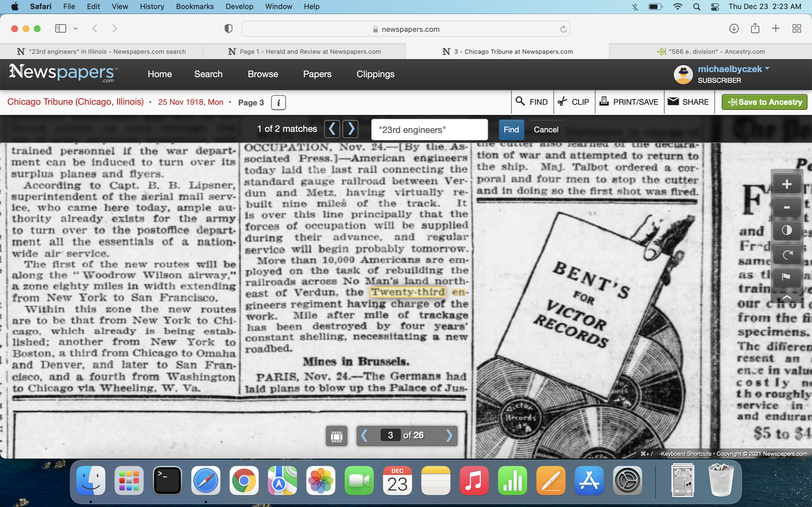Click the Save to Ancestry button

click(x=764, y=102)
